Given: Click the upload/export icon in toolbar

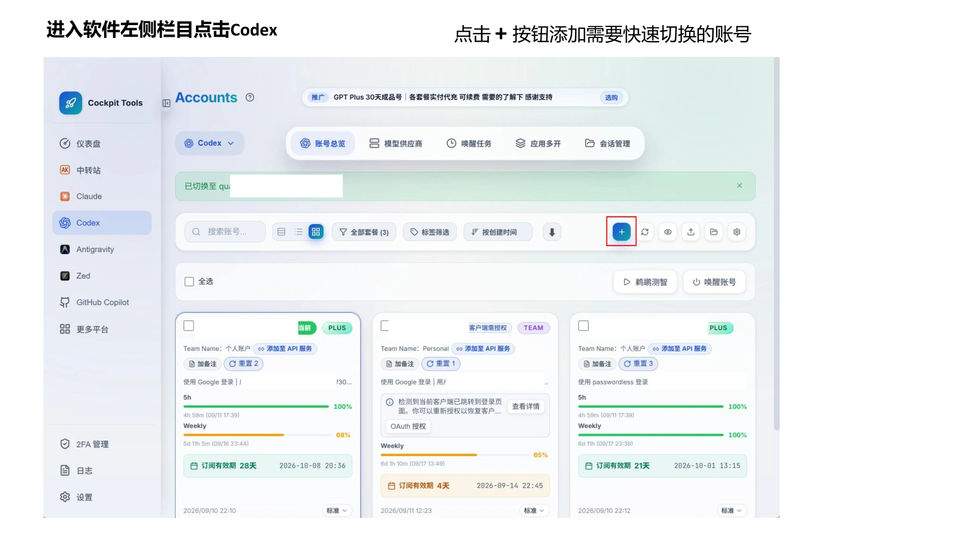Looking at the screenshot, I should point(691,232).
